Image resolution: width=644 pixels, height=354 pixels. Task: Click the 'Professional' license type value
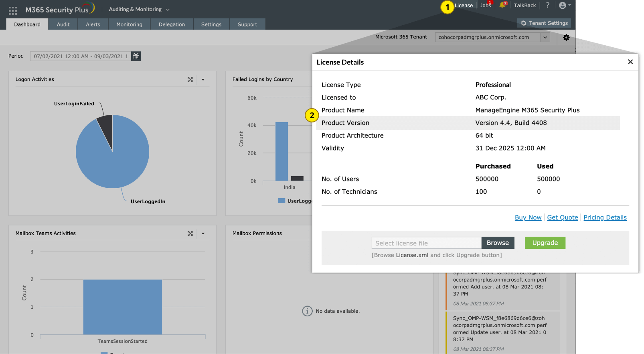pyautogui.click(x=493, y=85)
